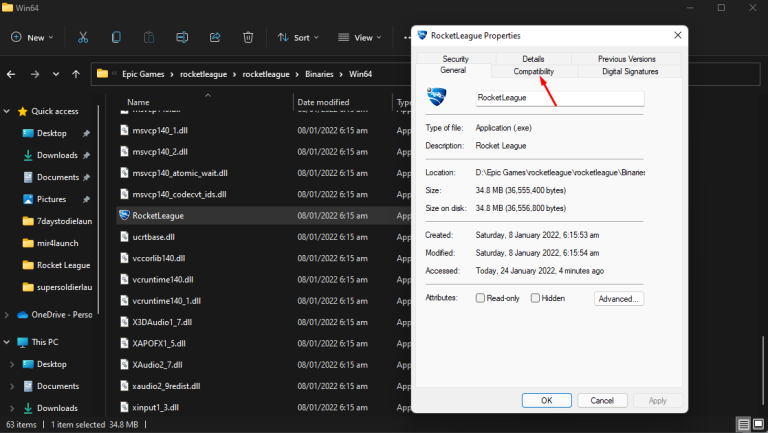768x433 pixels.
Task: Collapse the Quick access tree node
Action: (x=7, y=111)
